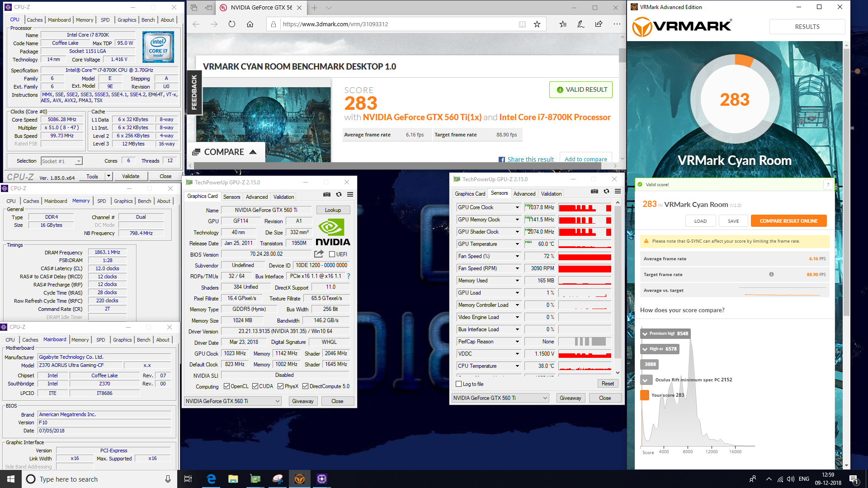The width and height of the screenshot is (868, 488).
Task: Expand GPU Temperature sensor dropdown
Action: [517, 244]
